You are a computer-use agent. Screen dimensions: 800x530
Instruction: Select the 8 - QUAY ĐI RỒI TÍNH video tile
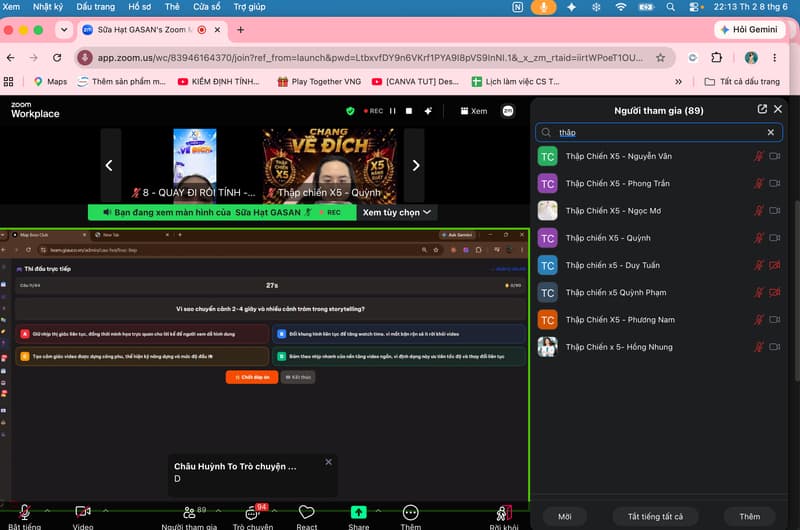coord(194,165)
